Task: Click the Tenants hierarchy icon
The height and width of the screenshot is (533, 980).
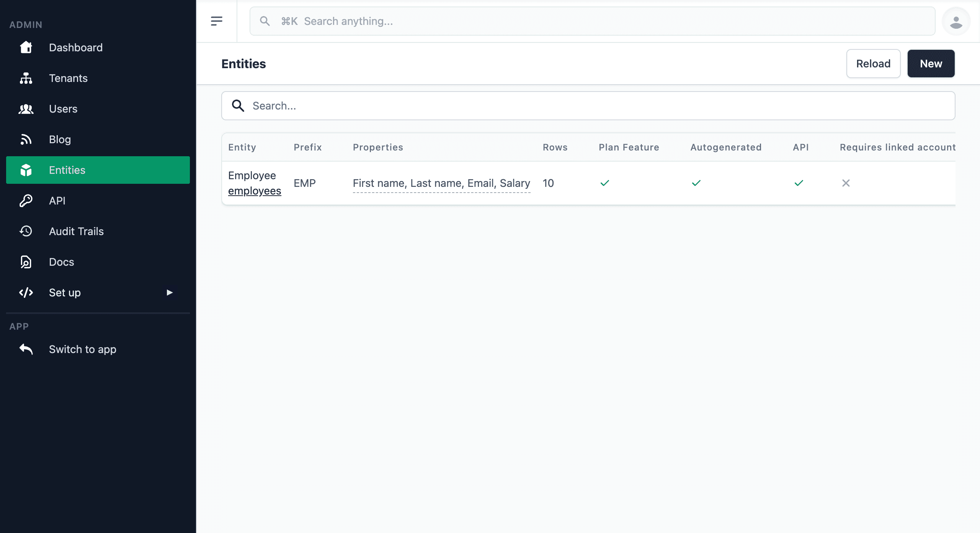Action: click(26, 78)
